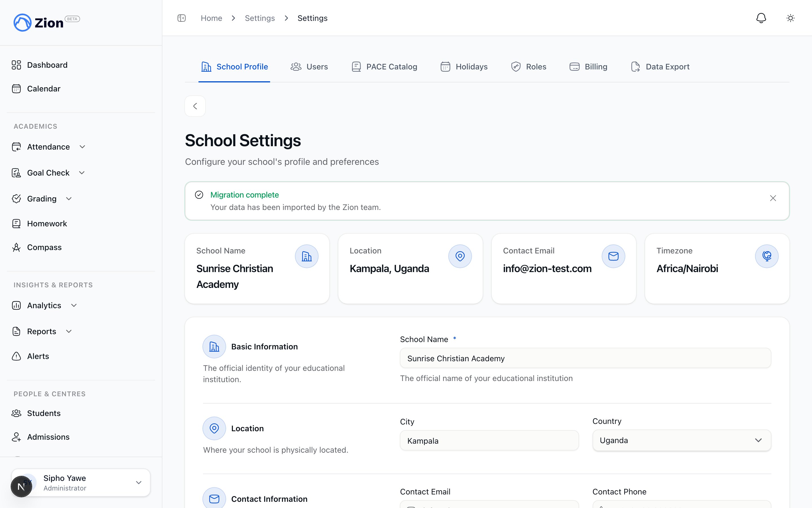Viewport: 812px width, 508px height.
Task: Click the map pin icon on Location card
Action: pos(460,256)
